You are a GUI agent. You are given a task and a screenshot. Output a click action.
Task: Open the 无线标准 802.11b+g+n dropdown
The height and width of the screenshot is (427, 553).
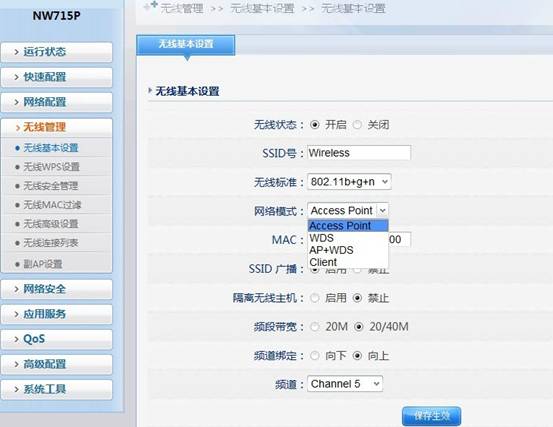pos(349,182)
